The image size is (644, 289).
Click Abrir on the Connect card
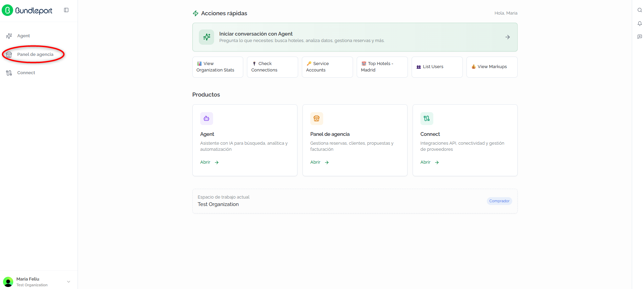coord(430,162)
